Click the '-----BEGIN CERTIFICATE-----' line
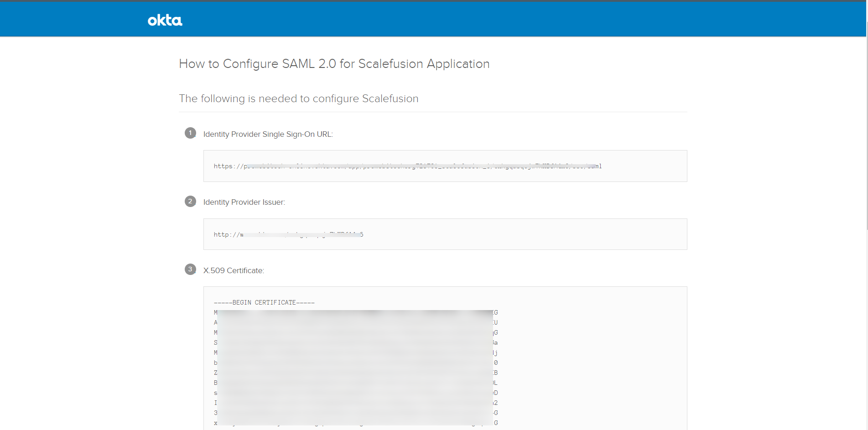Viewport: 868px width, 430px height. 264,303
